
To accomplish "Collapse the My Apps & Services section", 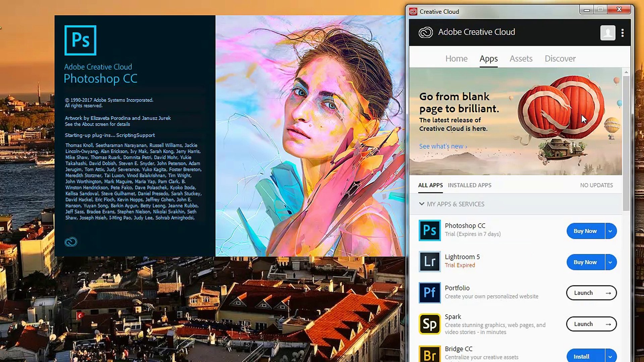I will (x=422, y=204).
